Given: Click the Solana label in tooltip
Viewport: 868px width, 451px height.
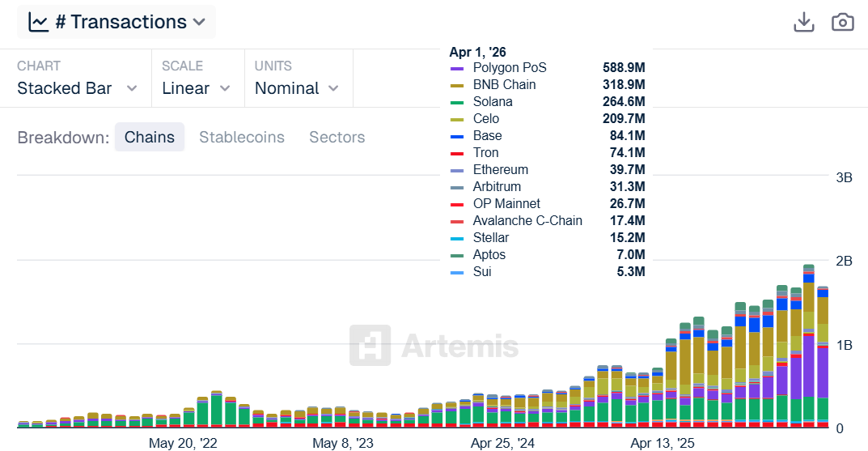Looking at the screenshot, I should point(493,102).
